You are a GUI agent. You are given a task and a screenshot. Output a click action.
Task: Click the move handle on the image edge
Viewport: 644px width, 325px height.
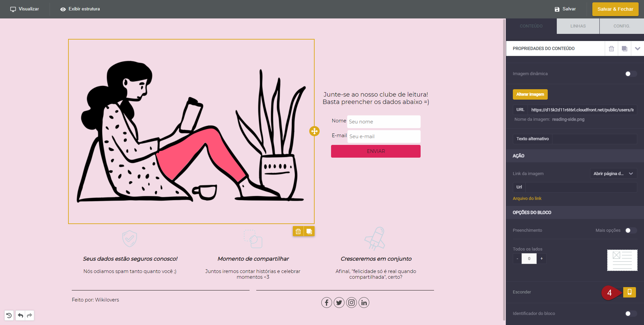click(314, 131)
